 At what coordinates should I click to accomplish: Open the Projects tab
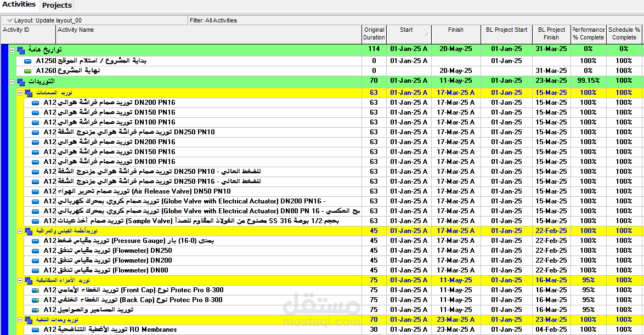tap(57, 5)
